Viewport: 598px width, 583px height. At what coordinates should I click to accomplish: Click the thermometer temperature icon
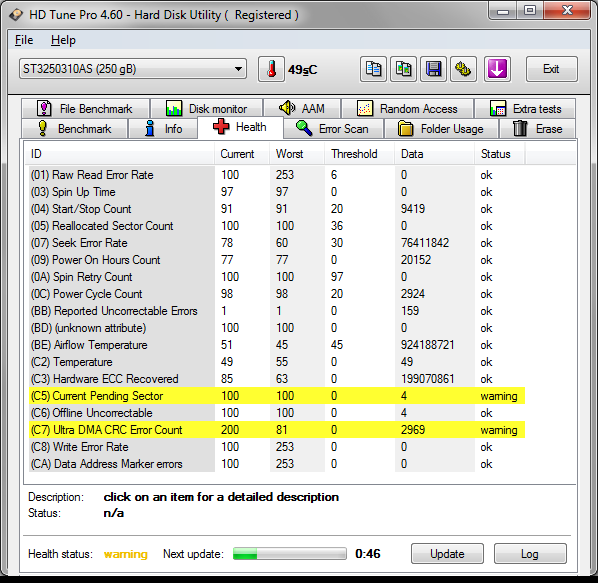click(271, 69)
